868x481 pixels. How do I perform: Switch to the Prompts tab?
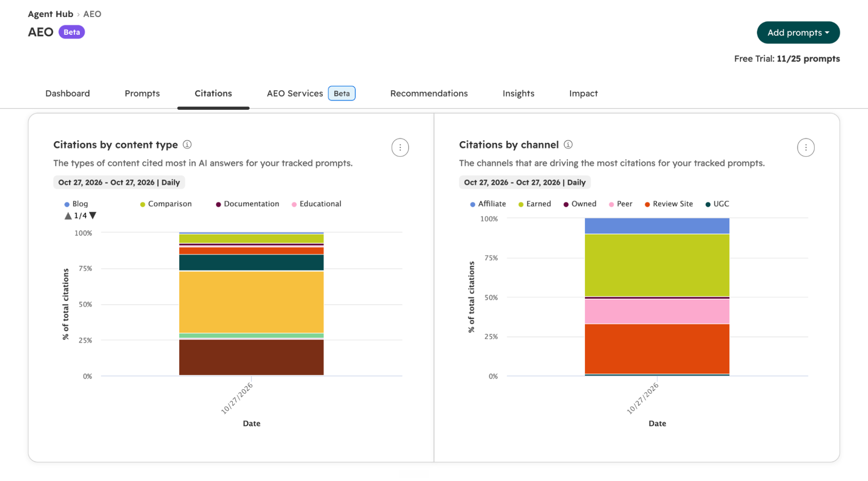click(142, 94)
